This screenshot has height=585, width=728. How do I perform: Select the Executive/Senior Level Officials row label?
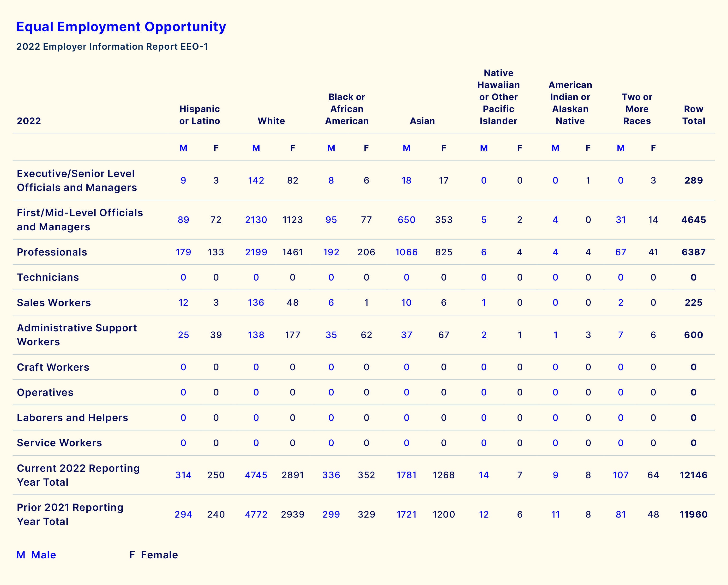(77, 181)
